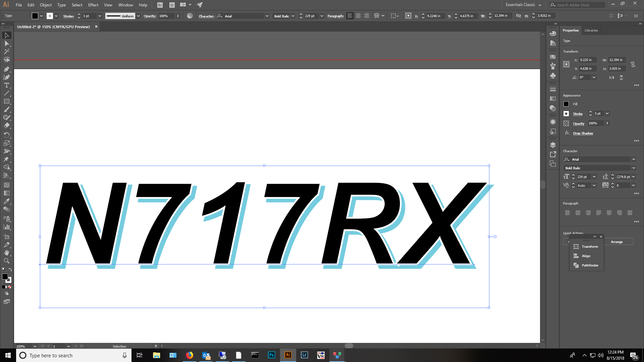This screenshot has width=644, height=362.
Task: Open the Effect menu
Action: pos(93,5)
